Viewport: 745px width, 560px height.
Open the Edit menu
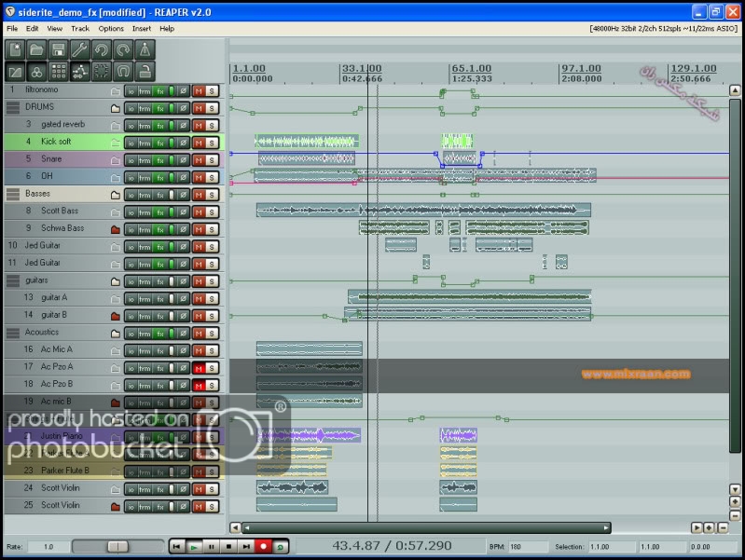pos(32,29)
